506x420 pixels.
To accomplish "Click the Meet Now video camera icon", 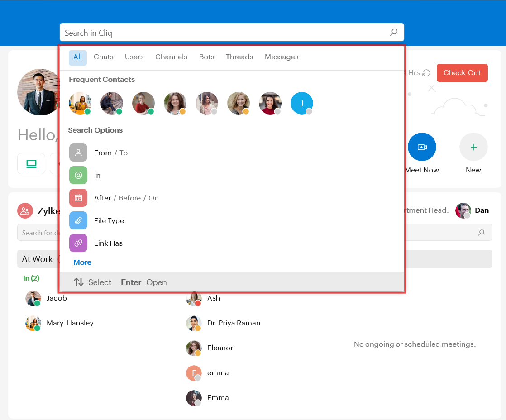I will [x=422, y=147].
